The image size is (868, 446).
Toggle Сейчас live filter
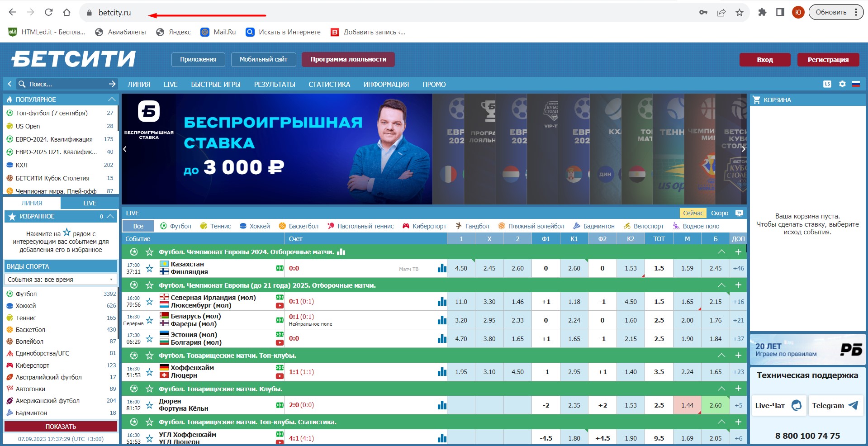tap(693, 213)
